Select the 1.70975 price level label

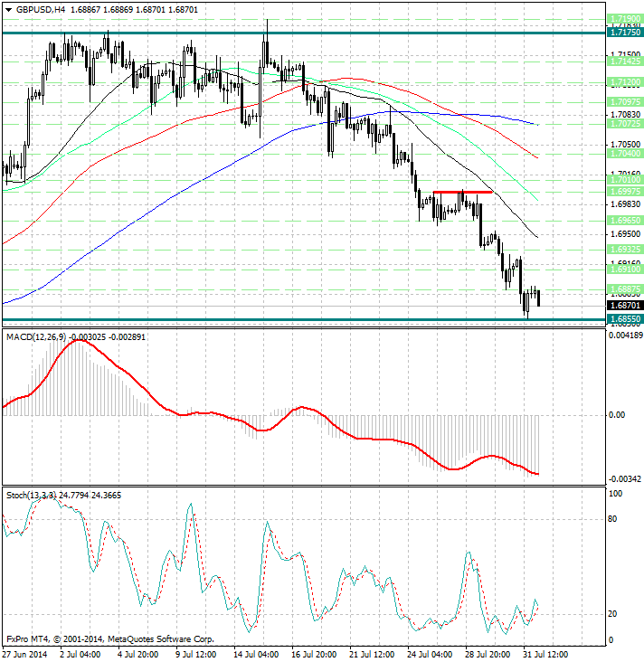pyautogui.click(x=625, y=102)
